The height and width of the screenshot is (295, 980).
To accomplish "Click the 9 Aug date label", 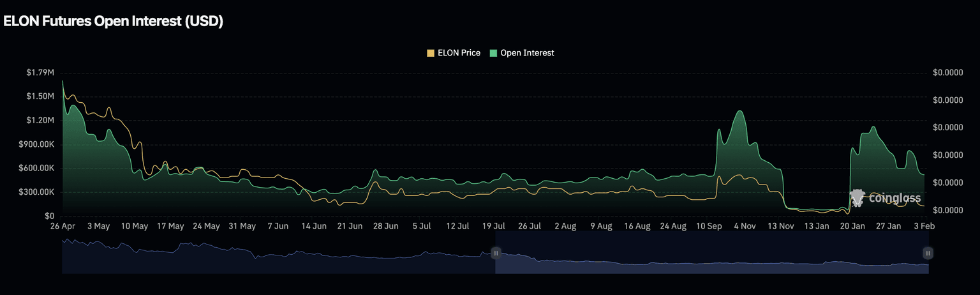I will [601, 226].
